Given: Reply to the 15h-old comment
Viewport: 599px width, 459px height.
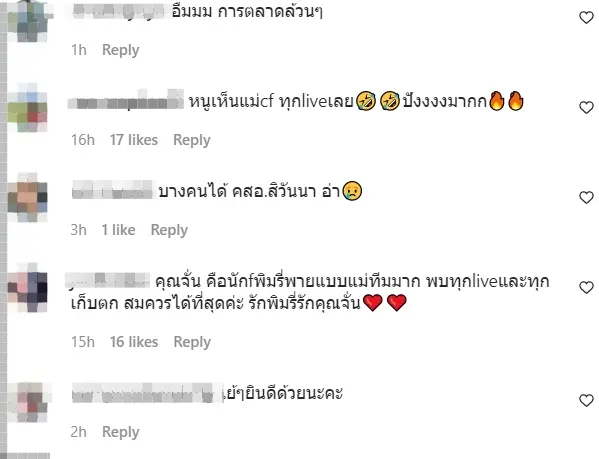Looking at the screenshot, I should (x=192, y=342).
